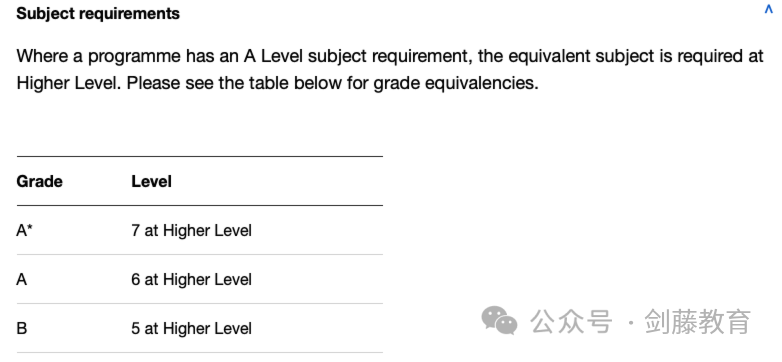Collapse the Subject requirements section with the chevron
This screenshot has height=362, width=782.
[769, 10]
